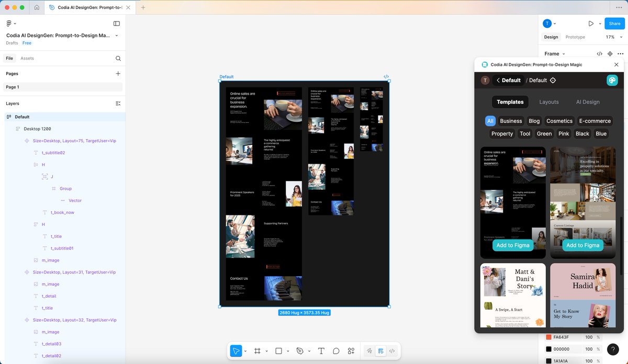This screenshot has width=628, height=364.
Task: Select the Blog filter chip
Action: (x=534, y=121)
